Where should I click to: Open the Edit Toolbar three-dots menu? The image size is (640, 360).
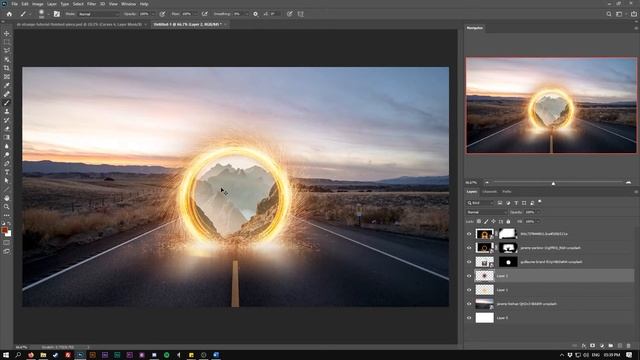pyautogui.click(x=7, y=215)
